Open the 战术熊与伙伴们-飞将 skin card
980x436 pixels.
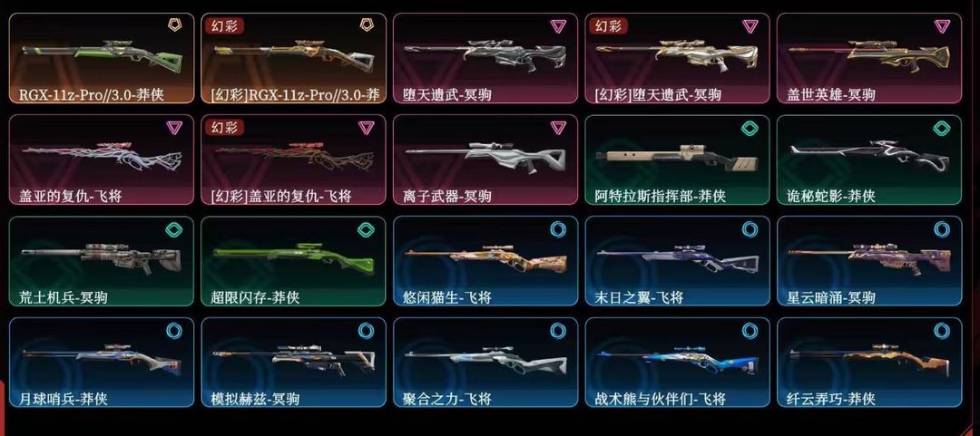[x=677, y=363]
